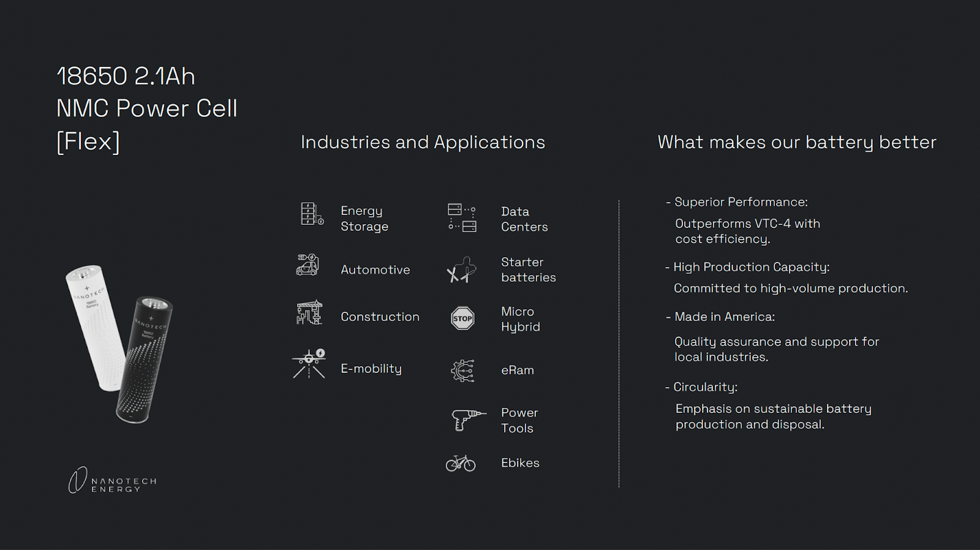Click the High Production Capacity bullet

click(x=751, y=267)
